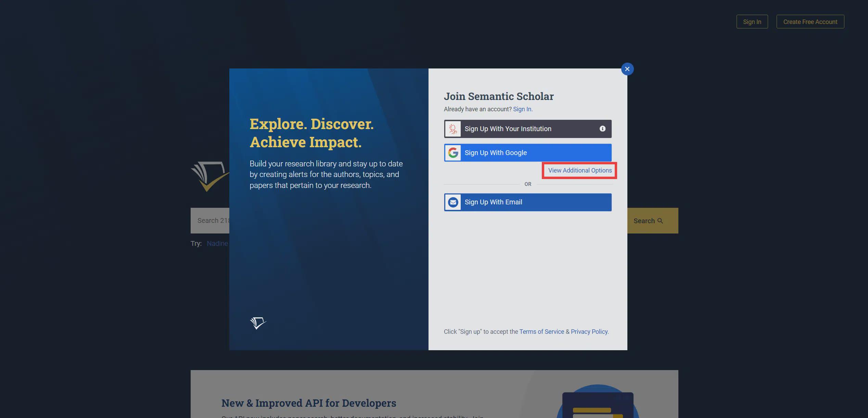Screen dimensions: 868x418
Task: Open View Additional Options link
Action: pos(580,170)
